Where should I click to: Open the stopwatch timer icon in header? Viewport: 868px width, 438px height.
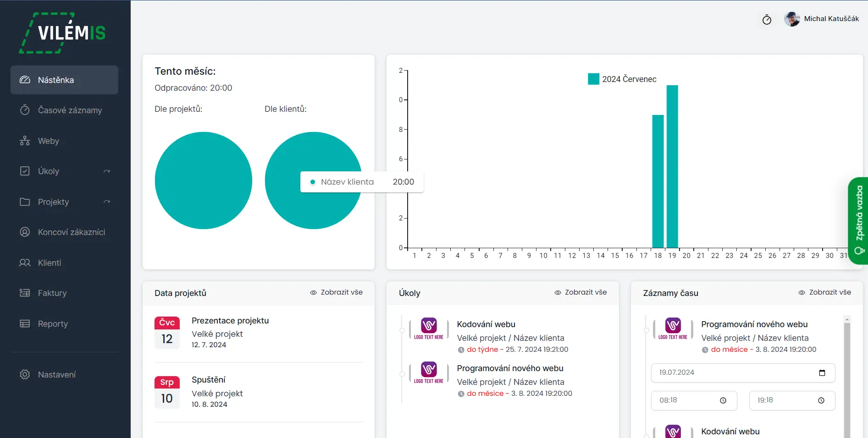point(767,19)
